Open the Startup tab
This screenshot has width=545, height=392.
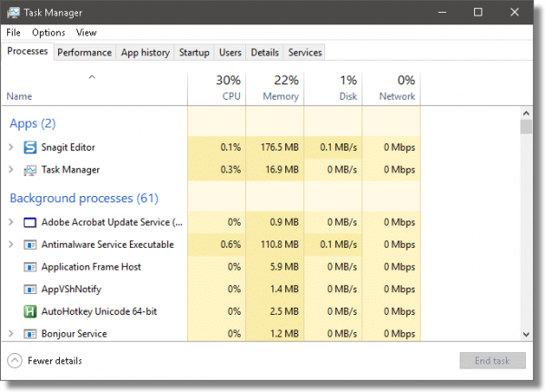194,53
